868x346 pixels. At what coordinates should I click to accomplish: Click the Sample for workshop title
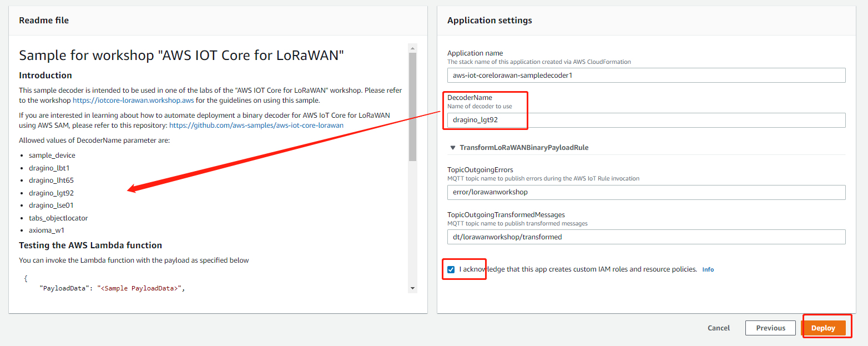pos(181,55)
